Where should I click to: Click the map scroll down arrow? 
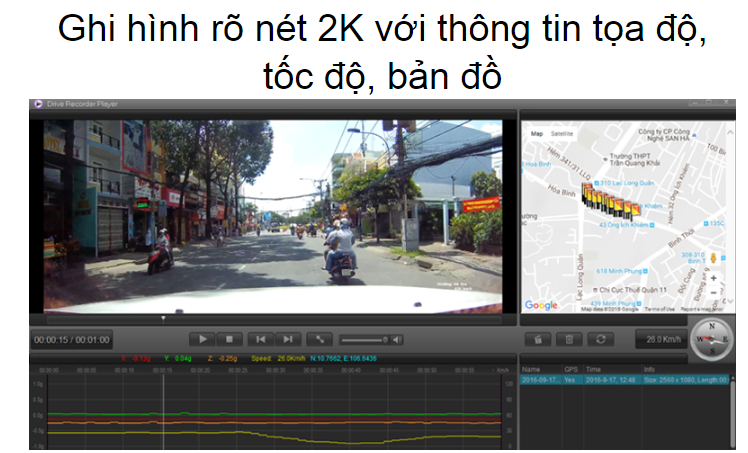tap(730, 301)
